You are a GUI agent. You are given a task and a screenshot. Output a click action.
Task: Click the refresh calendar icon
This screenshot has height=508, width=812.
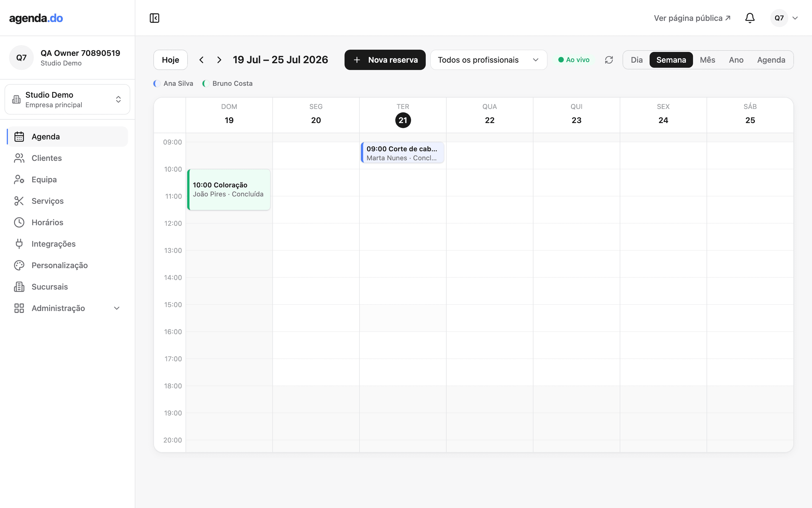[609, 60]
